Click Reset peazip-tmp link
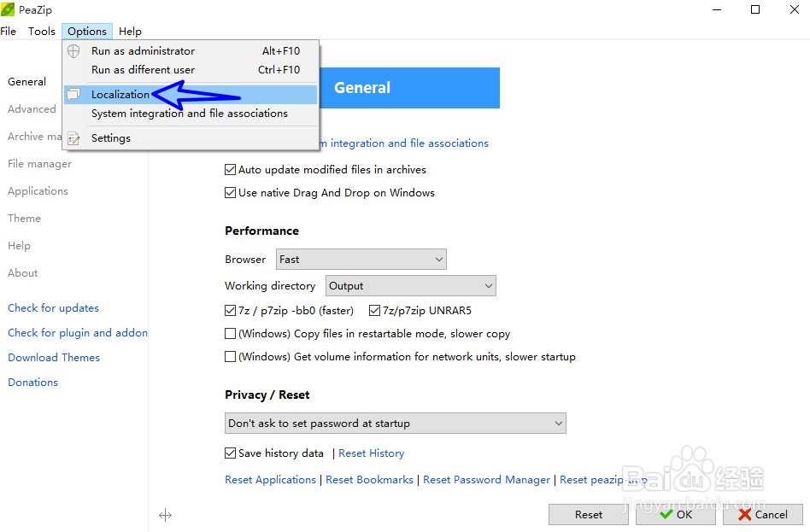810x532 pixels. tap(603, 480)
